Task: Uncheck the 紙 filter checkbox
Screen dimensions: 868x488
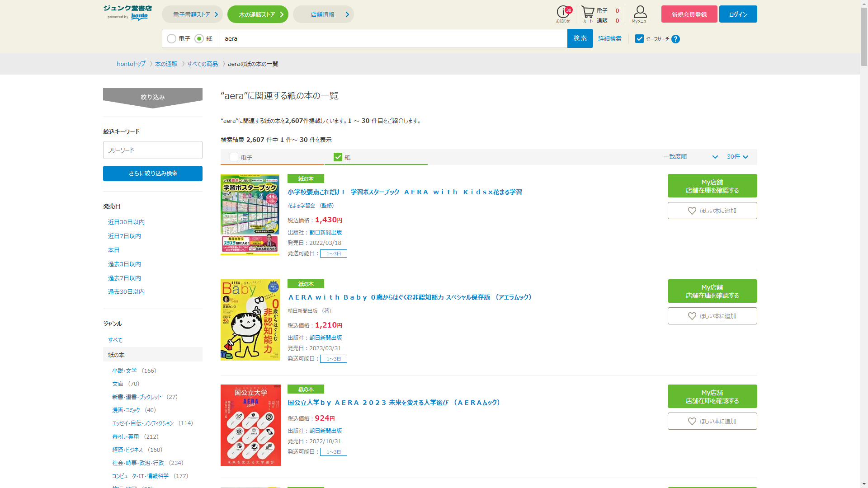Action: (x=338, y=157)
